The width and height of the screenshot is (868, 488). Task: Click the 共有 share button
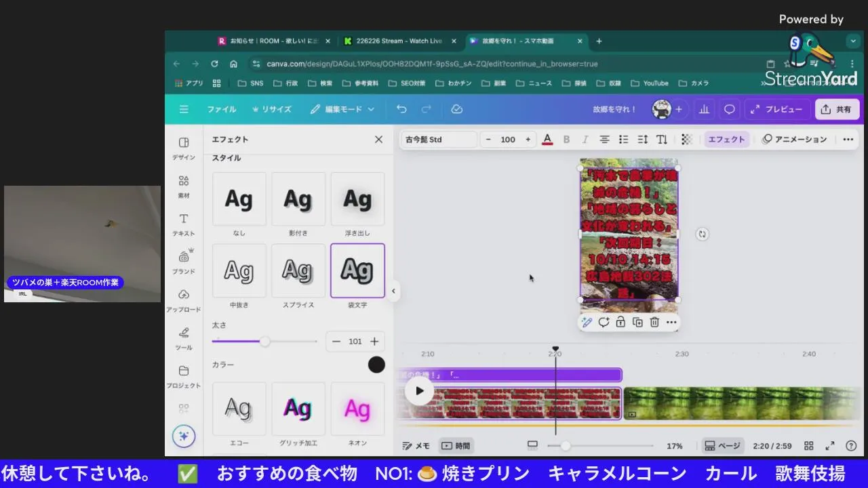pyautogui.click(x=837, y=109)
